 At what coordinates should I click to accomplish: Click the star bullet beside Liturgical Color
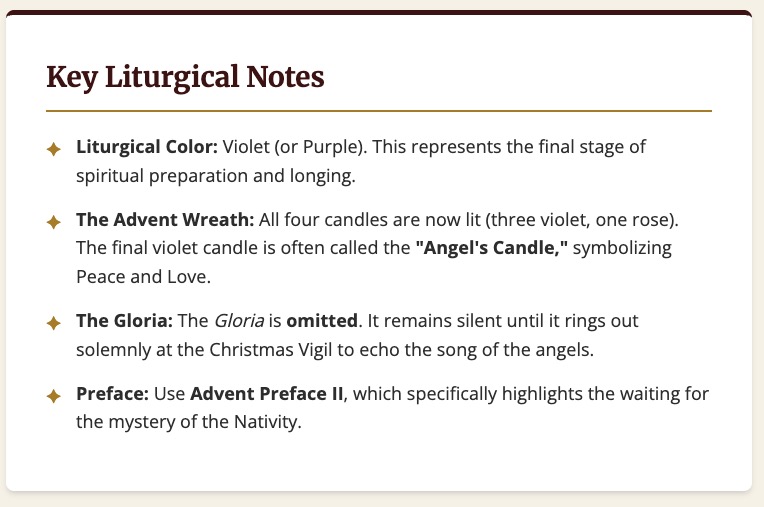pos(54,149)
